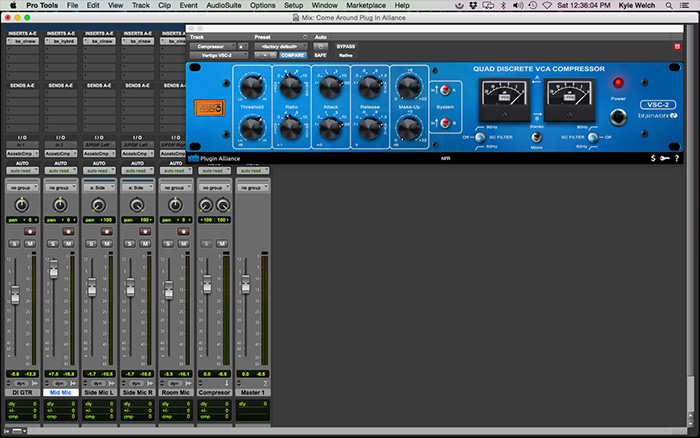The width and height of the screenshot is (700, 438).
Task: Toggle the System A In switch
Action: click(445, 90)
